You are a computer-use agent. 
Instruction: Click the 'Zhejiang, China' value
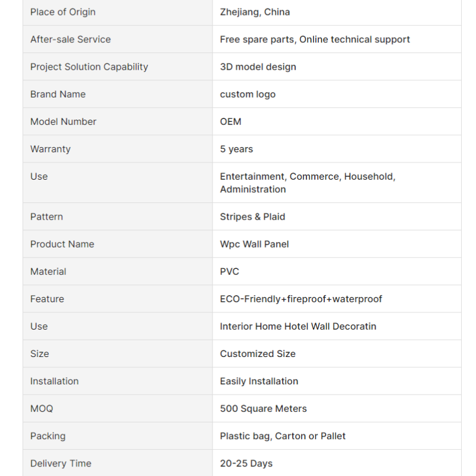(x=255, y=12)
